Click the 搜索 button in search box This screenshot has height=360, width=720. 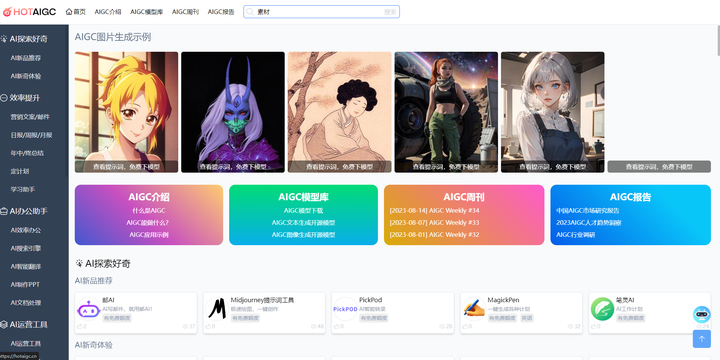(390, 12)
